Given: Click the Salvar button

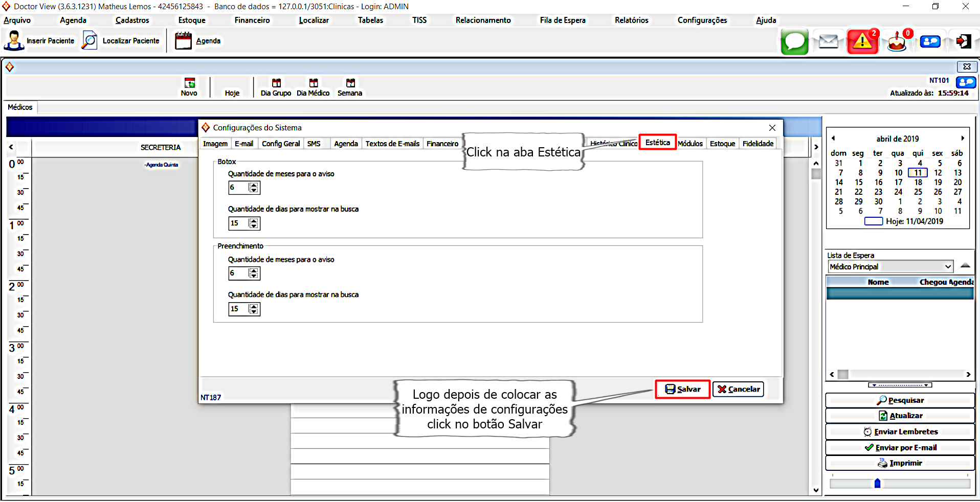Looking at the screenshot, I should point(682,390).
